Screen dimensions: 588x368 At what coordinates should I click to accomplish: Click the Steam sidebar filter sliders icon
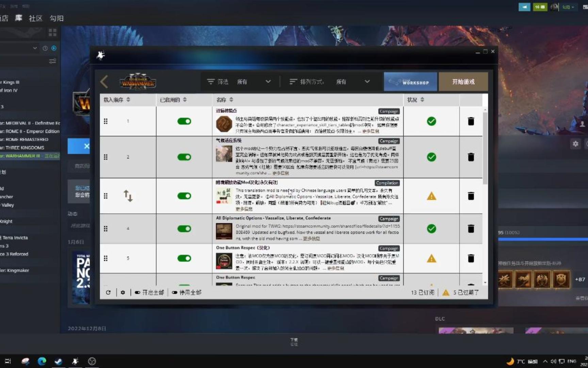coord(52,61)
